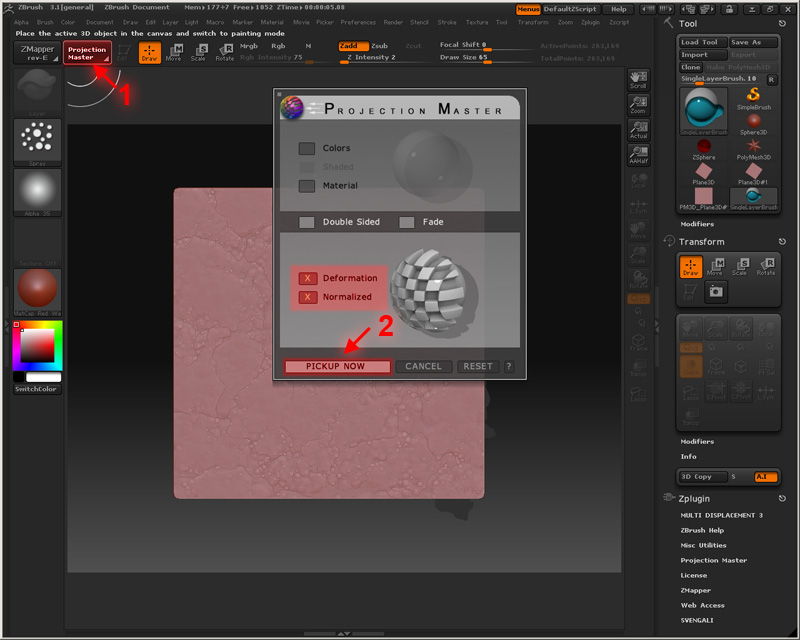The width and height of the screenshot is (800, 640).
Task: Collapse the Tool palette header
Action: [x=688, y=23]
